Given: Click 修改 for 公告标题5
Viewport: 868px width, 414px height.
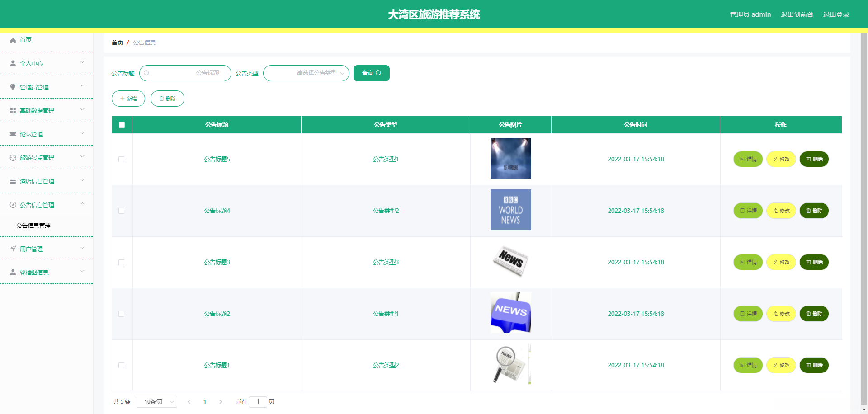Looking at the screenshot, I should [x=781, y=159].
